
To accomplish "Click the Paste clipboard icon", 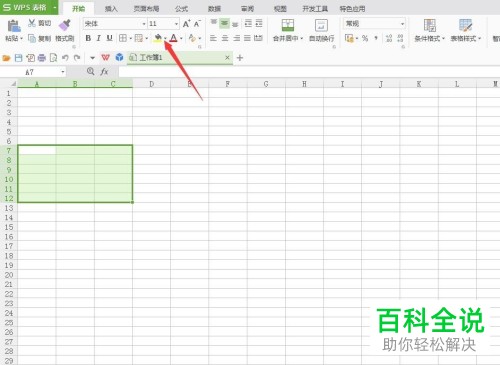I will 13,26.
